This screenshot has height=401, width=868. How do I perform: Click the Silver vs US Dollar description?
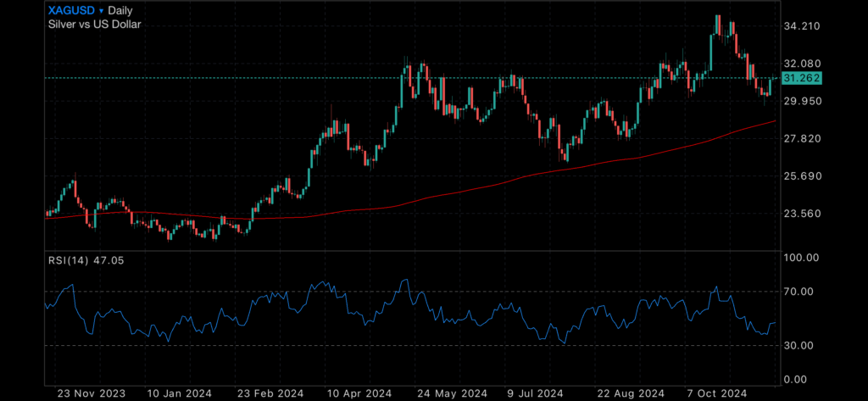pyautogui.click(x=94, y=25)
